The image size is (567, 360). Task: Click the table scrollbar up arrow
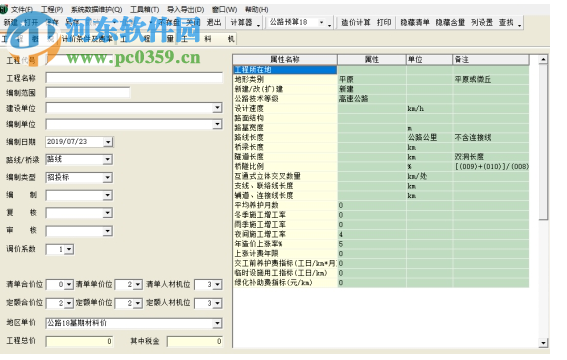tap(543, 59)
